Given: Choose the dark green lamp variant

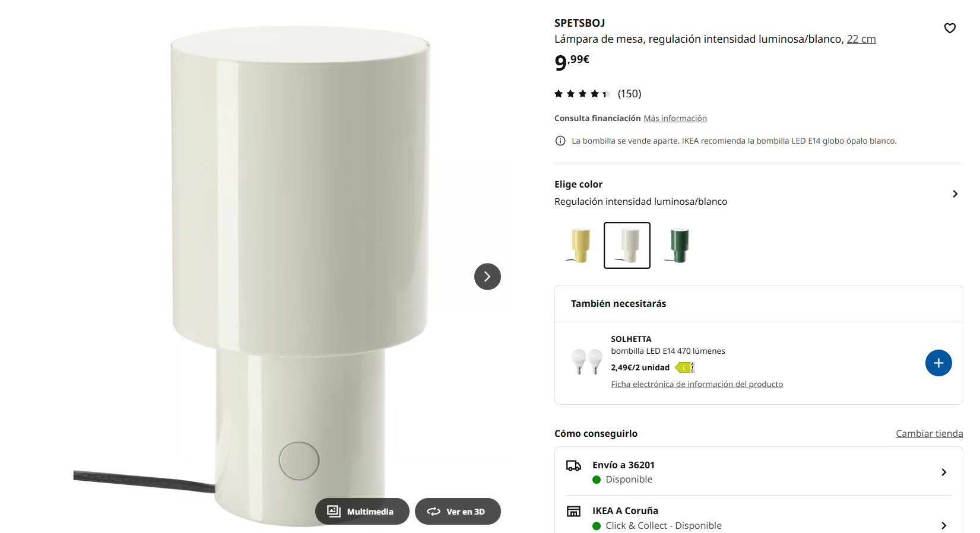Looking at the screenshot, I should point(677,245).
